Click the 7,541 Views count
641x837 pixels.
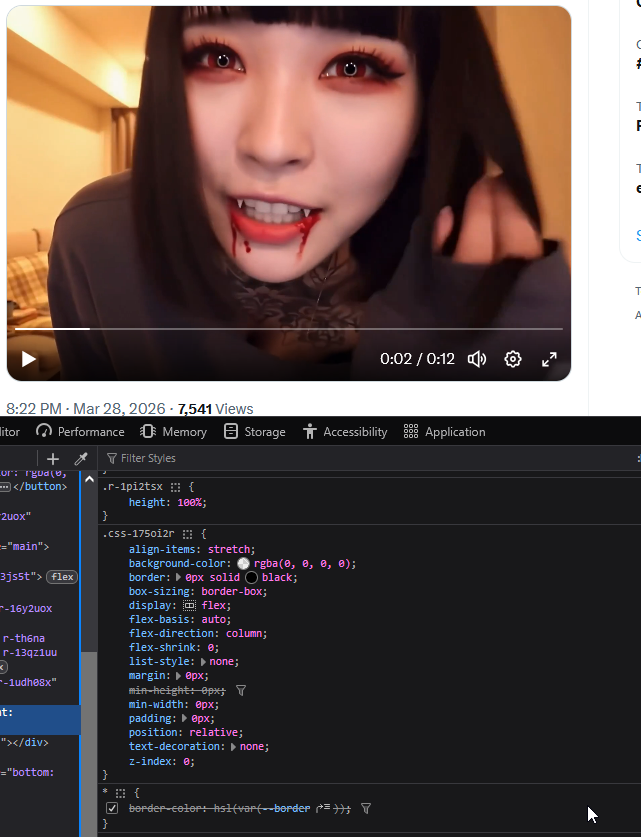point(215,409)
